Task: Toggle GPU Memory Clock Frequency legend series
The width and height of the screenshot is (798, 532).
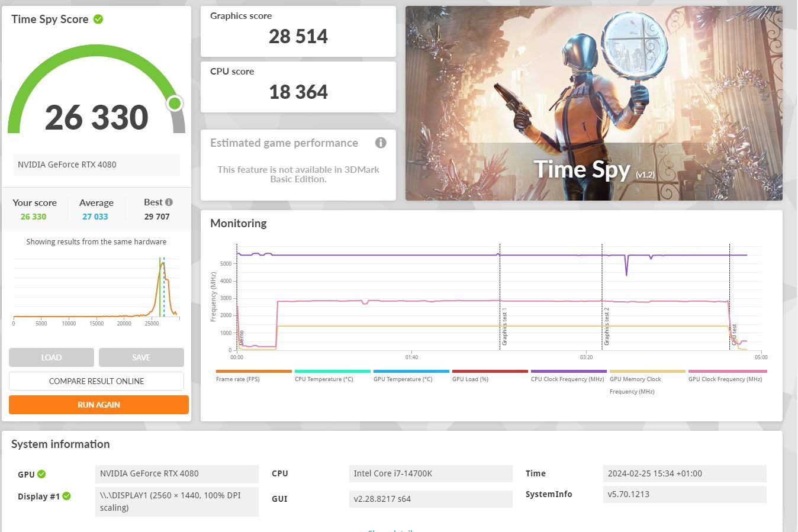Action: click(648, 383)
